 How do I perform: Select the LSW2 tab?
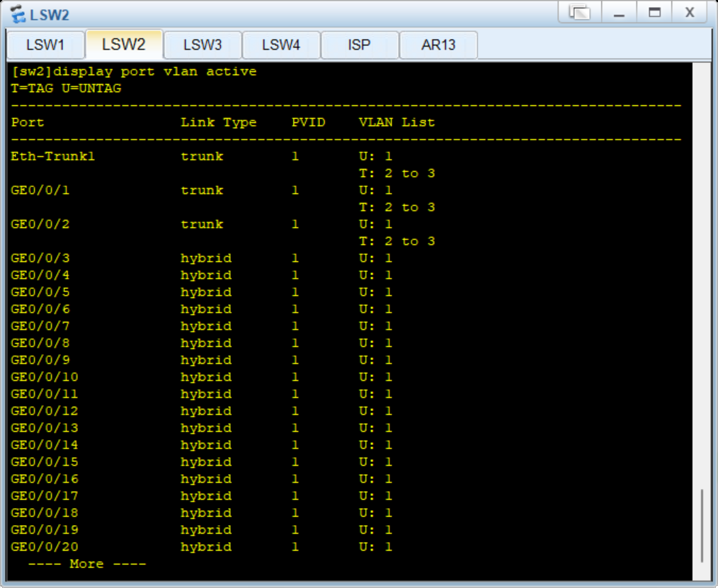124,45
